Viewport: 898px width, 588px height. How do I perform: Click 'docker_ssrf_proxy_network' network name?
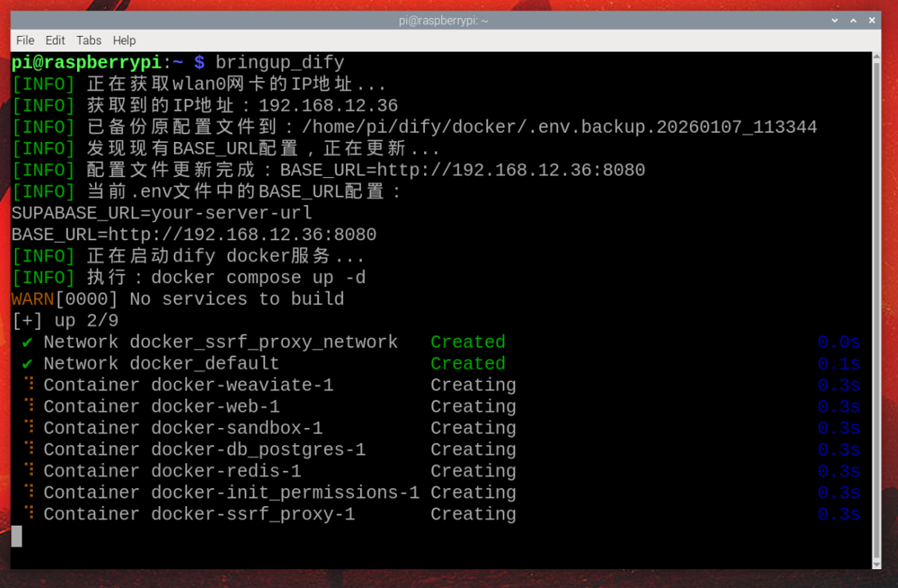(x=263, y=342)
